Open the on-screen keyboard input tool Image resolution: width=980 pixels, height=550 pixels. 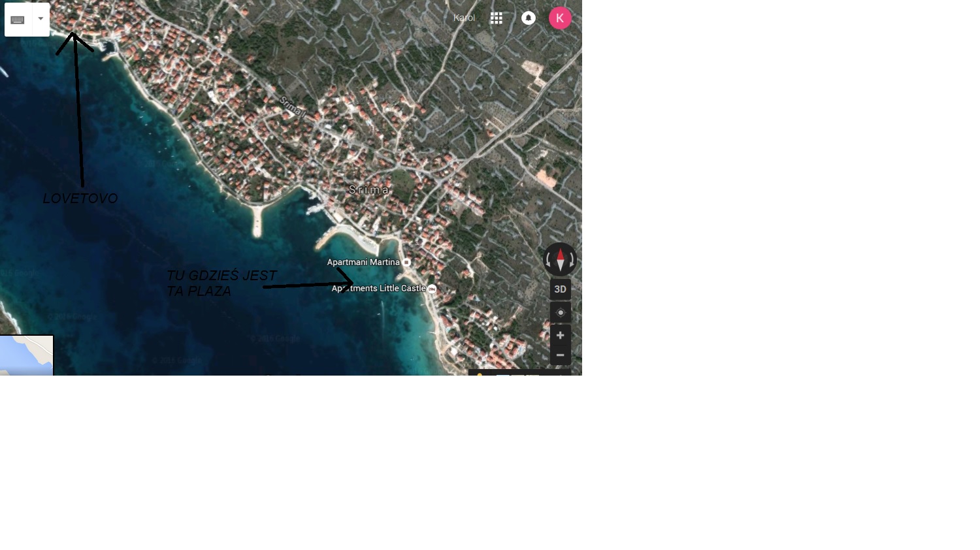pos(18,20)
